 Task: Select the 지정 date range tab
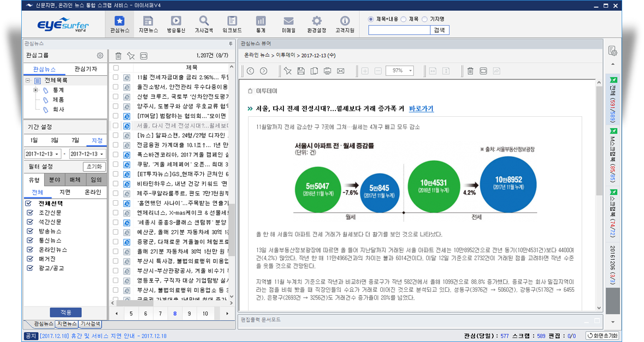97,141
